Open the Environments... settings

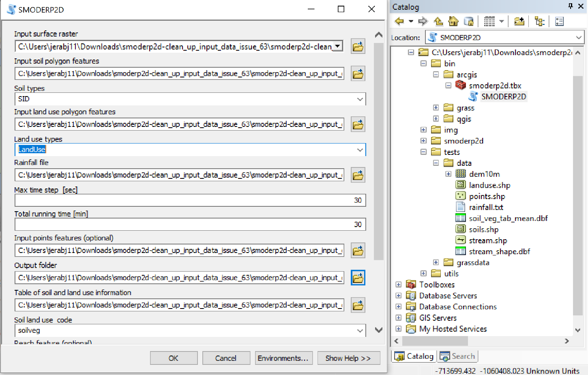(x=283, y=358)
